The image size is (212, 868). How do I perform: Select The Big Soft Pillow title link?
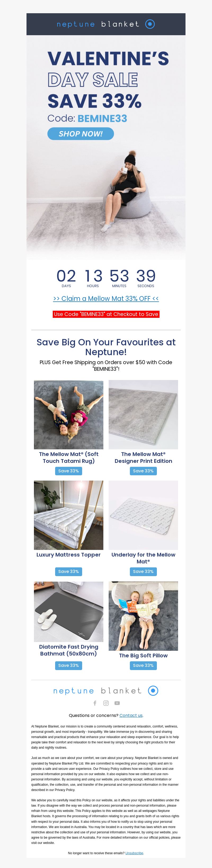click(x=143, y=655)
